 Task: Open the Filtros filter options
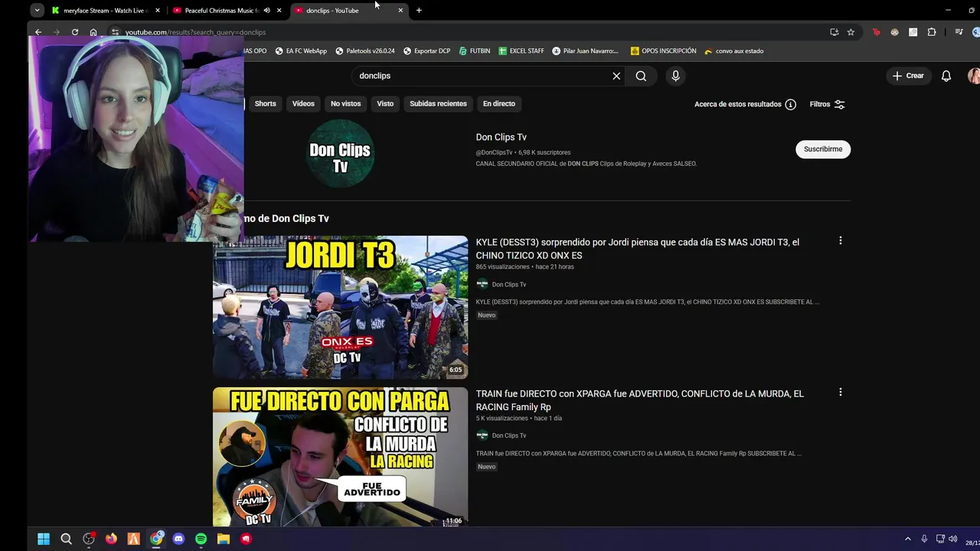pos(828,104)
